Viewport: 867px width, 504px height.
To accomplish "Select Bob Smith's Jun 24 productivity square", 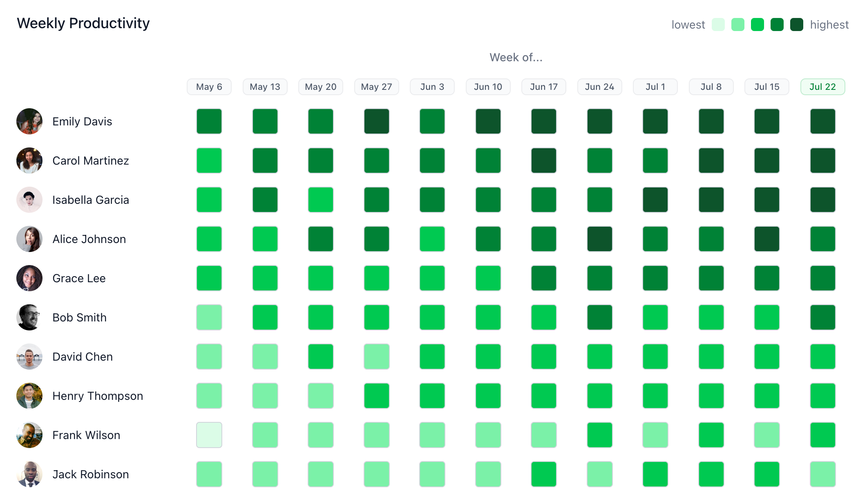I will tap(599, 317).
